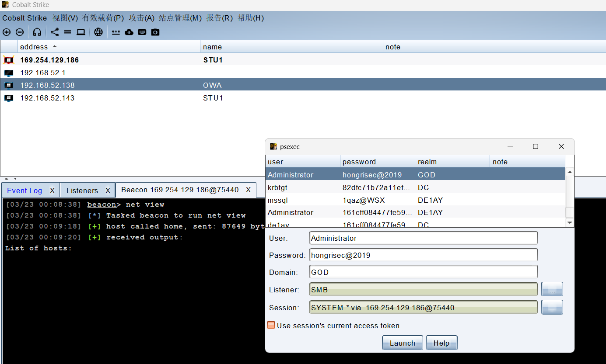The image size is (606, 364).
Task: Click the host icon for 192.168.52.1
Action: click(x=9, y=73)
